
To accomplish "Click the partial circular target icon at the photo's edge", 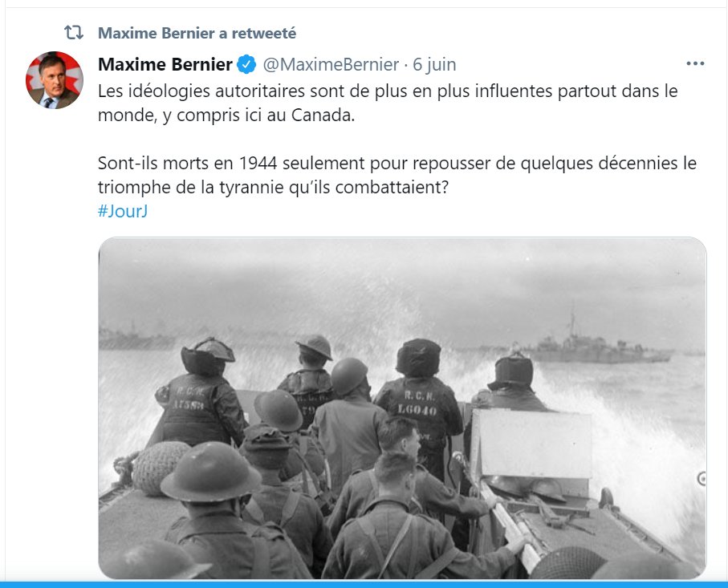I will coord(702,478).
